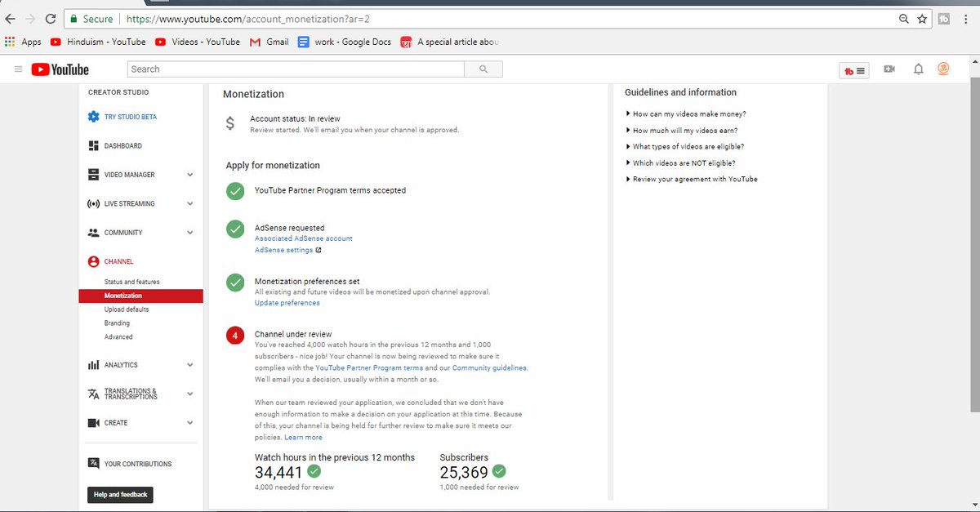
Task: Open the Gmail bookmark
Action: (269, 42)
